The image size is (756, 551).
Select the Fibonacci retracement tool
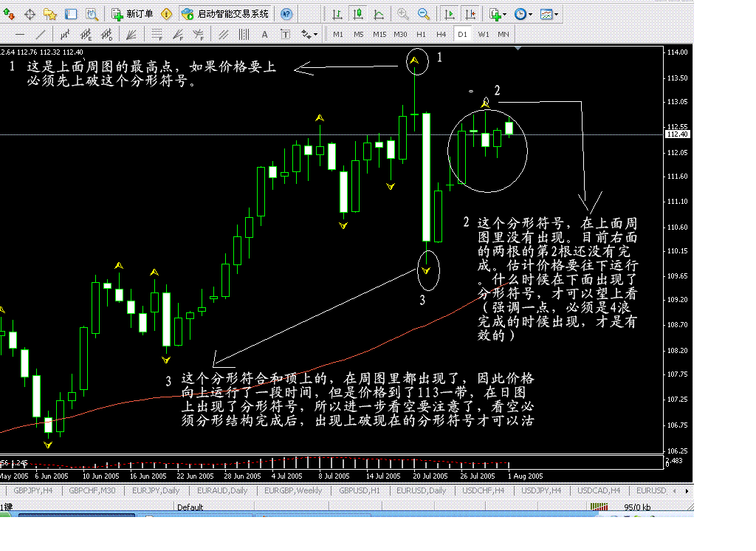157,34
